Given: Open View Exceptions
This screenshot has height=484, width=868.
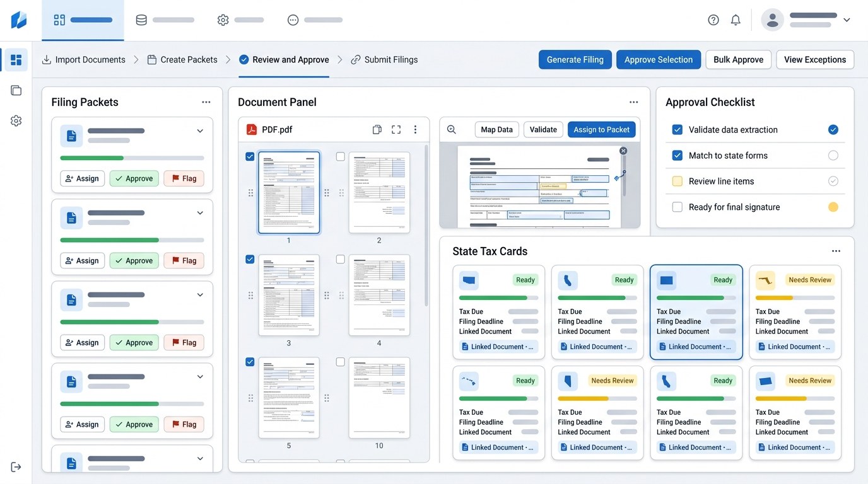Looking at the screenshot, I should pyautogui.click(x=815, y=60).
